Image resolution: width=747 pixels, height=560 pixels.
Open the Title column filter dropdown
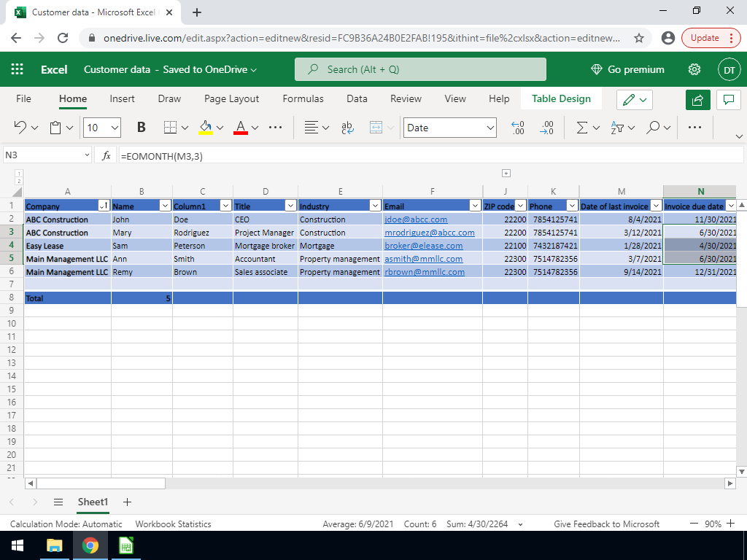[x=290, y=205]
